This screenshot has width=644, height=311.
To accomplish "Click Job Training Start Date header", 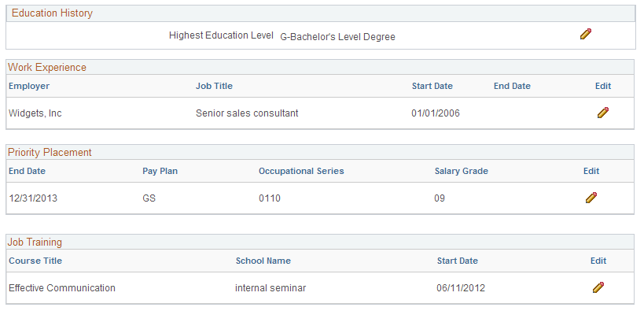I will [x=458, y=261].
